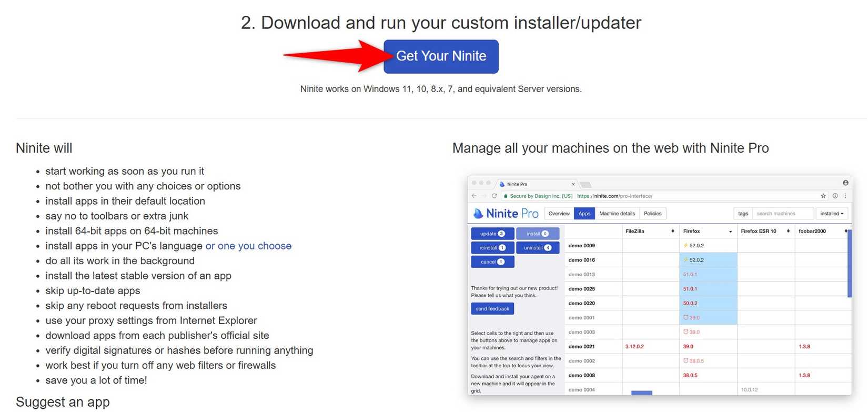Click the 'Download and run your custom installer' heading
Viewport: 868px width, 412px height.
pyautogui.click(x=441, y=23)
